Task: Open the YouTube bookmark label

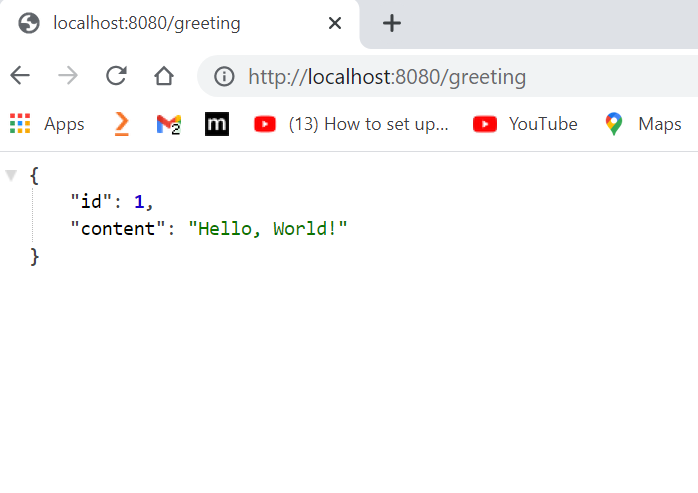Action: coord(543,124)
